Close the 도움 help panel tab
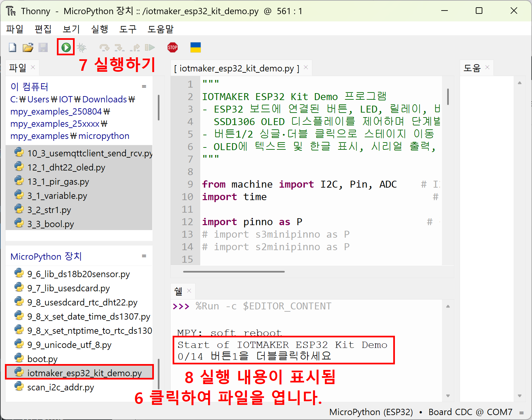 click(487, 67)
